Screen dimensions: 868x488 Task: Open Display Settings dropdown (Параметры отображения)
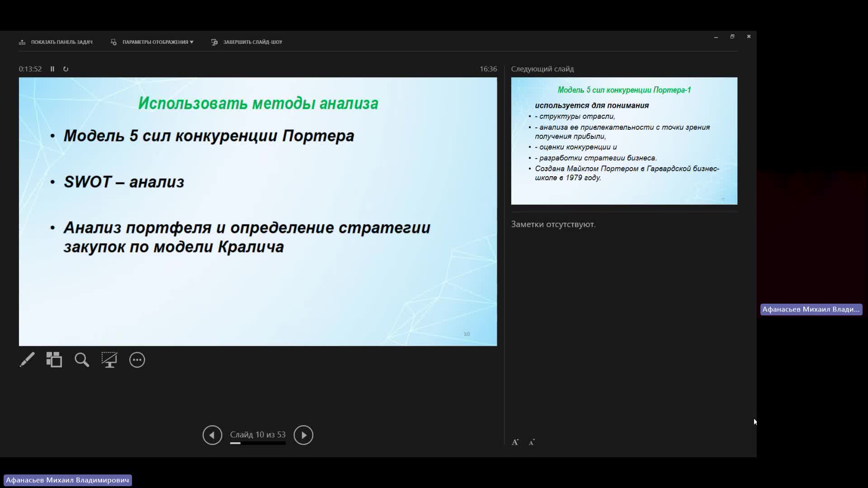(x=152, y=42)
